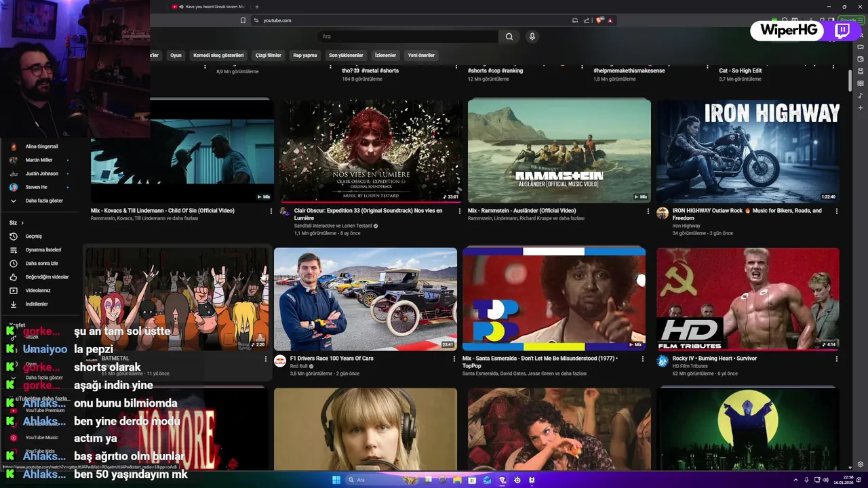868x488 pixels.
Task: Open the IRON HIGHWAY motorcycle thumbnail
Action: [748, 151]
